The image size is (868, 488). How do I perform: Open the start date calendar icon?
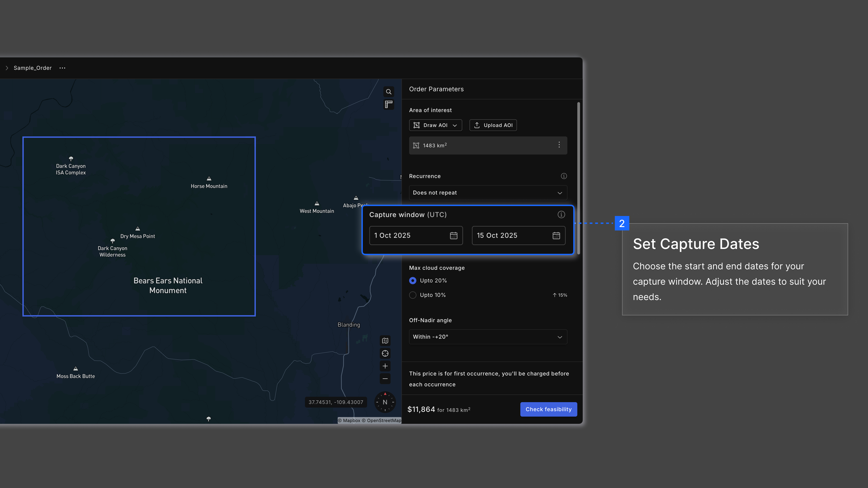point(453,235)
